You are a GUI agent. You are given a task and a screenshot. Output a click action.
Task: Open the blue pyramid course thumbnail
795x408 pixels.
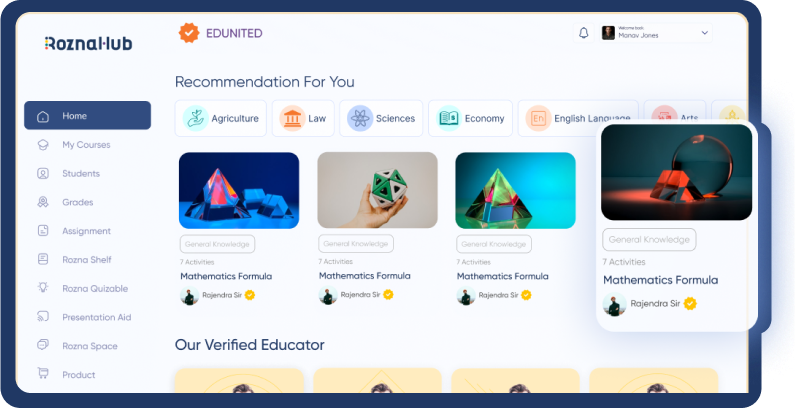point(239,191)
